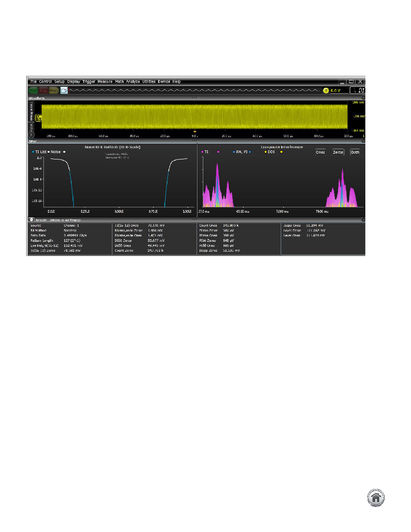
Task: Click the Results panel settings gear icon
Action: [31, 220]
